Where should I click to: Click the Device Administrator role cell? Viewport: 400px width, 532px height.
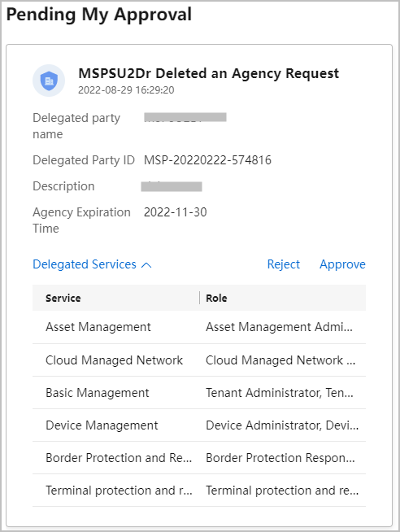pyautogui.click(x=282, y=425)
